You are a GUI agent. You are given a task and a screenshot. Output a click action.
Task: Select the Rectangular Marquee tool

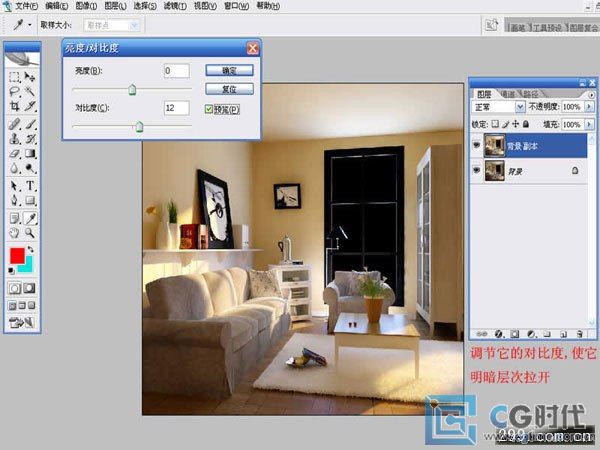[14, 77]
